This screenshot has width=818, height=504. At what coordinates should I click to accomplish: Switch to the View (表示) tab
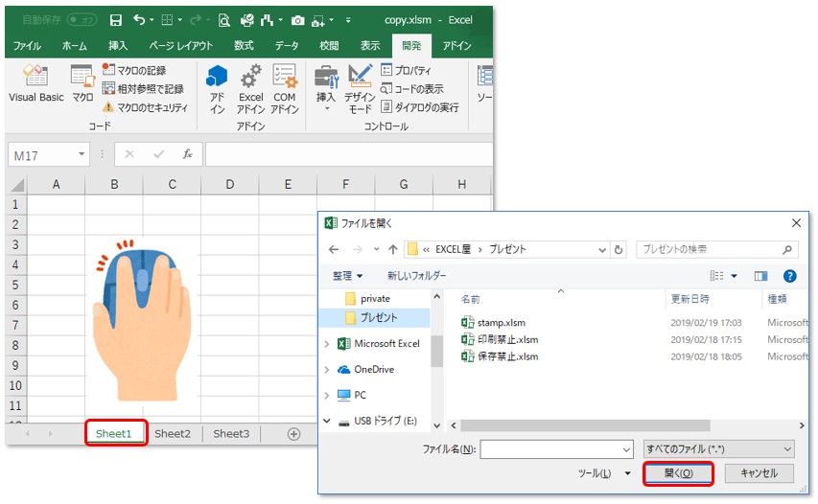coord(370,46)
